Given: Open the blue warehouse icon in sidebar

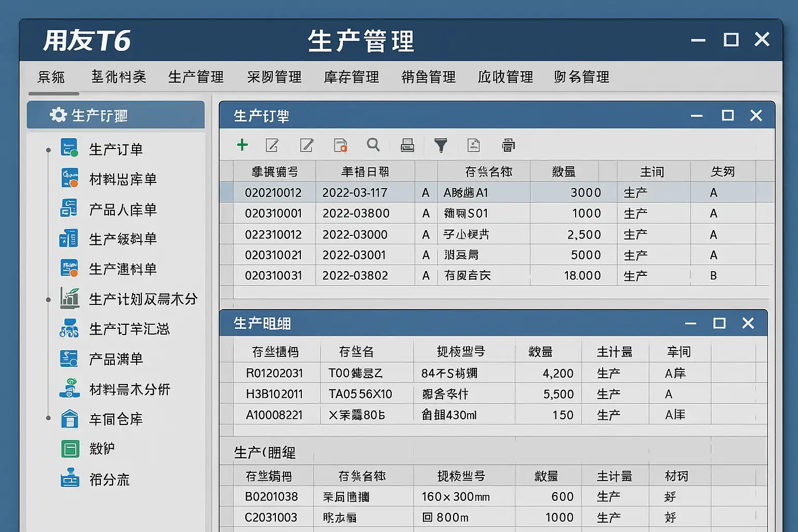Looking at the screenshot, I should [x=70, y=419].
